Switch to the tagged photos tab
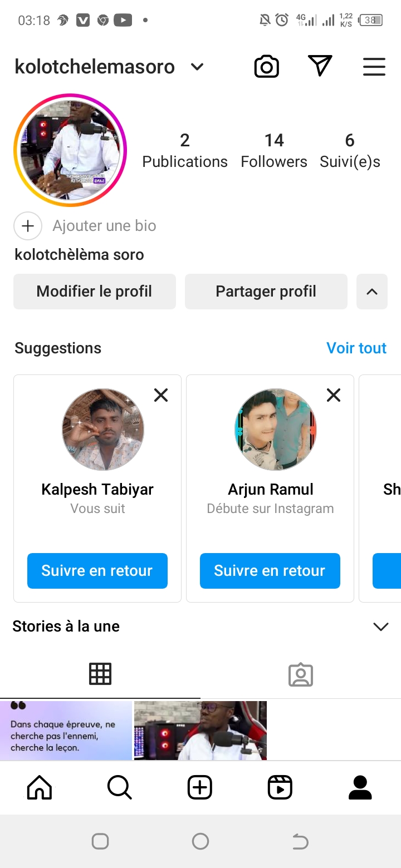 click(301, 674)
